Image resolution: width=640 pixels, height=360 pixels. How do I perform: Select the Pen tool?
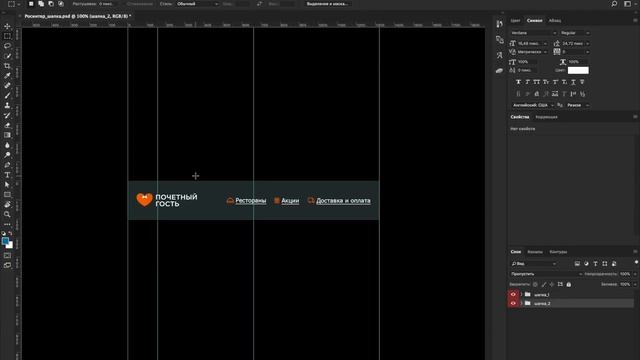point(7,165)
